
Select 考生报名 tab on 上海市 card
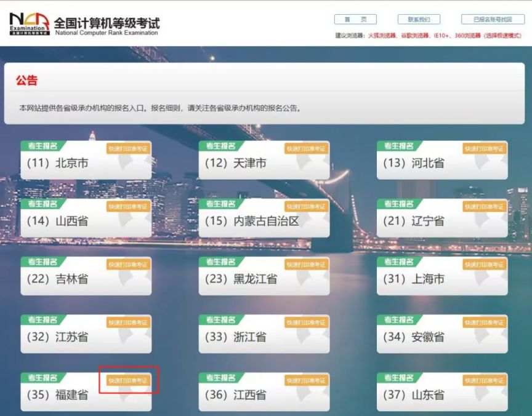click(x=398, y=262)
